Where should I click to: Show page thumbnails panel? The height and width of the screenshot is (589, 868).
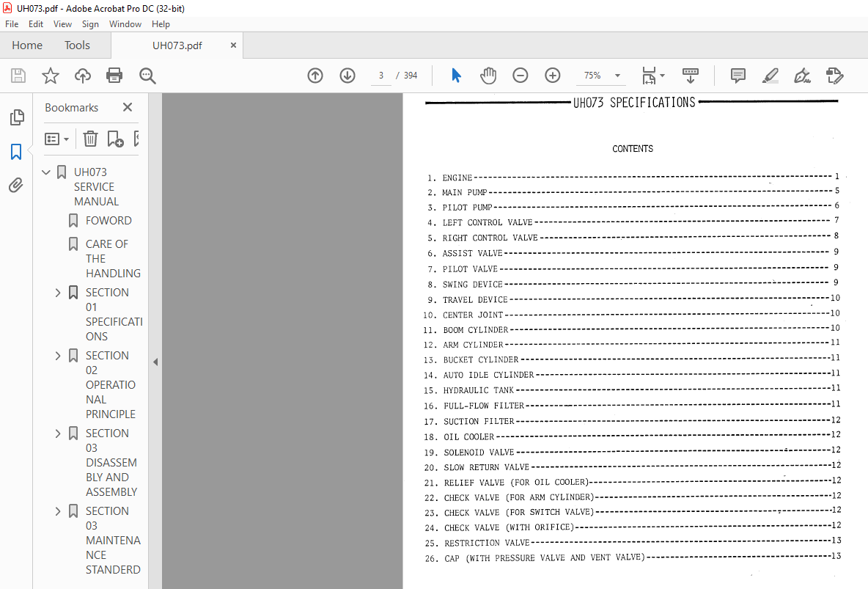point(17,117)
